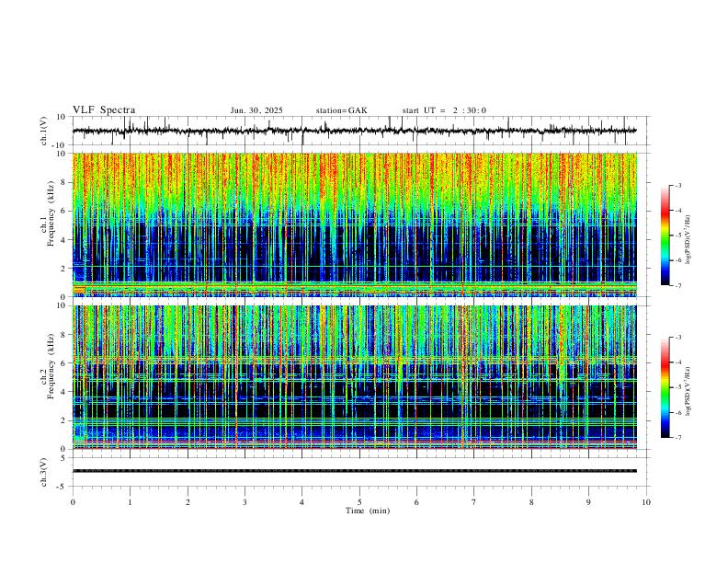
Task: Click the "2" kHz tick of ch.2 spectrogram
Action: [x=63, y=420]
